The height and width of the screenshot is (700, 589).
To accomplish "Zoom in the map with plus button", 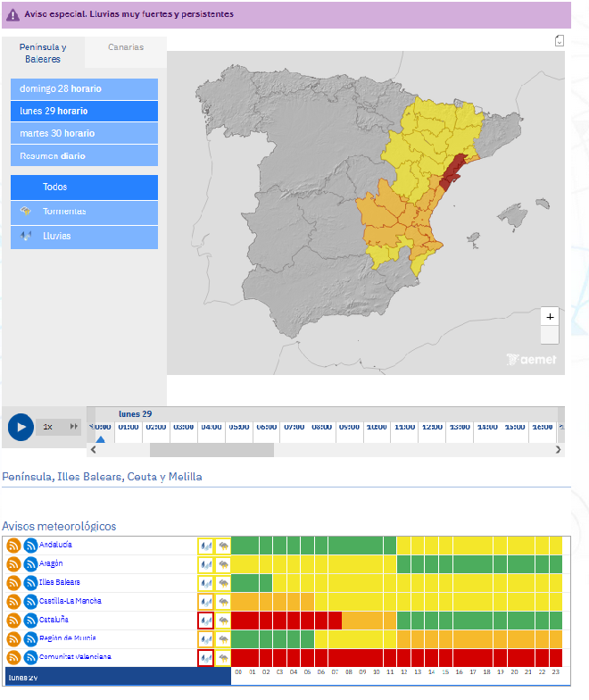I will coord(550,317).
